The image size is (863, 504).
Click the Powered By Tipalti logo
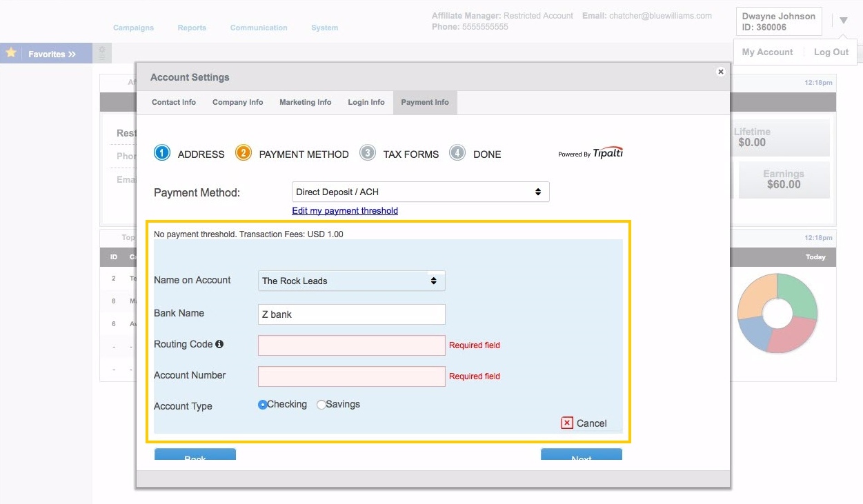[x=591, y=153]
